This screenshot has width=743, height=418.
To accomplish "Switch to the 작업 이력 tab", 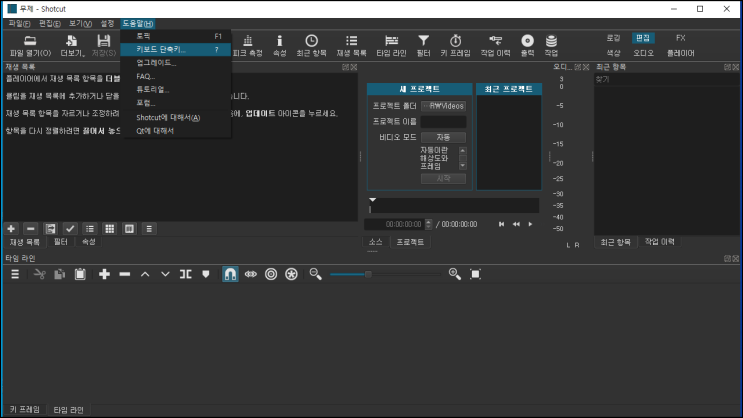I will pyautogui.click(x=660, y=242).
